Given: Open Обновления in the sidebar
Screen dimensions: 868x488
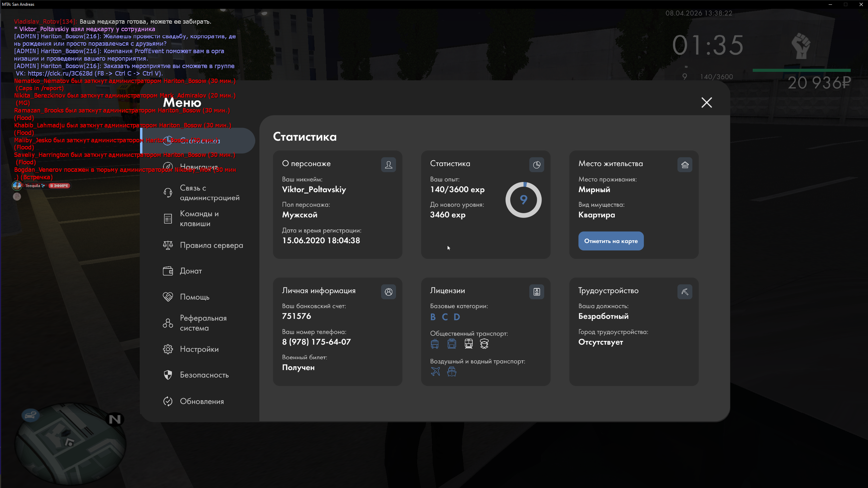Looking at the screenshot, I should click(x=202, y=401).
